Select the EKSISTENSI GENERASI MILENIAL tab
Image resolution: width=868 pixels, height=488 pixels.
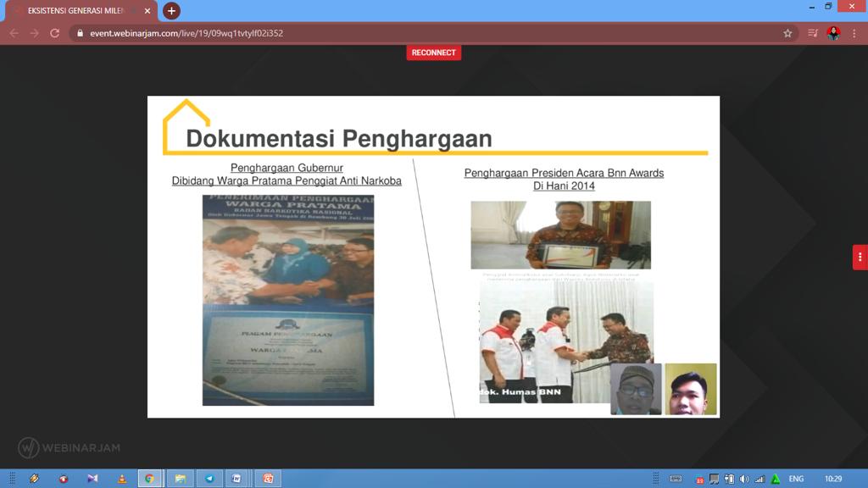point(76,11)
